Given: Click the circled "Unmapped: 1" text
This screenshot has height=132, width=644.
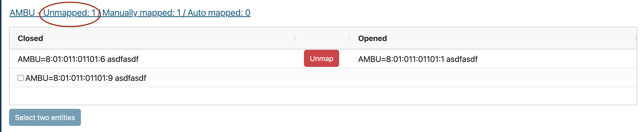Looking at the screenshot, I should point(69,13).
